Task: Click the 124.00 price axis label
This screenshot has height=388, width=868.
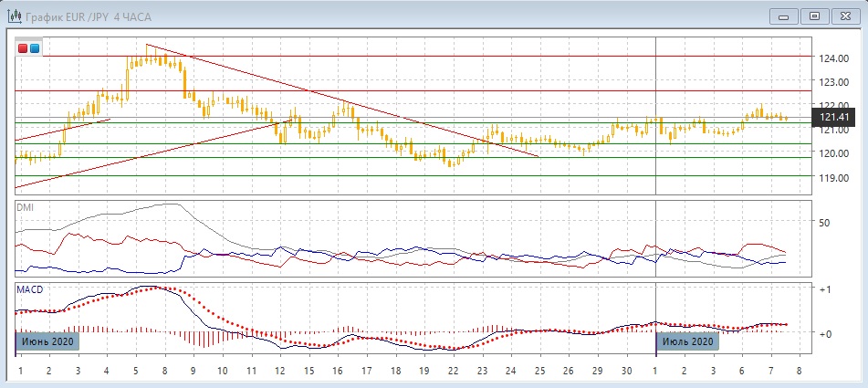Action: pyautogui.click(x=834, y=58)
